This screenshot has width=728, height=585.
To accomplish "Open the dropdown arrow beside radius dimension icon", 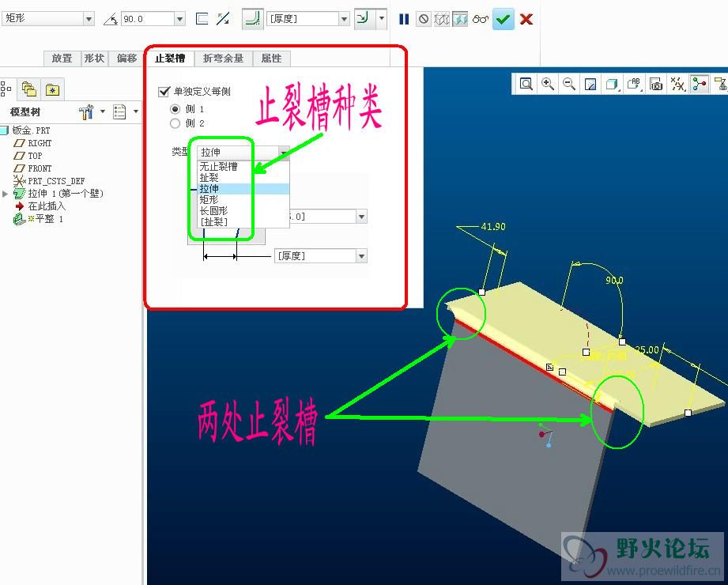I will click(382, 19).
